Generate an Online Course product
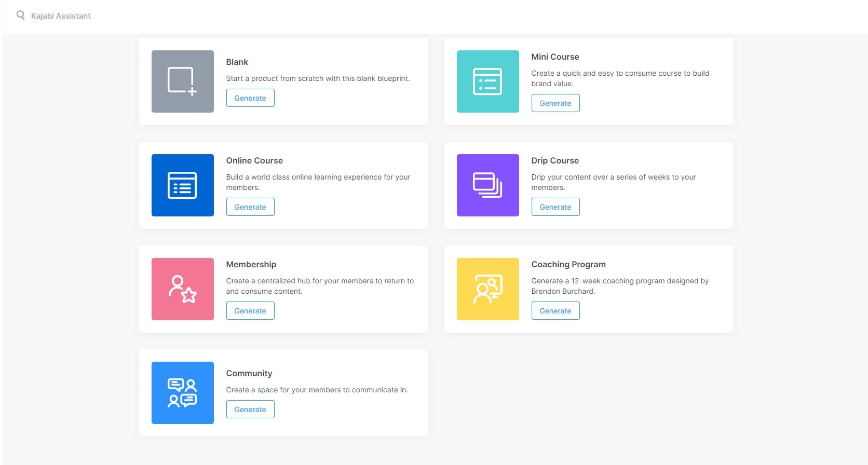This screenshot has width=868, height=465. 250,207
